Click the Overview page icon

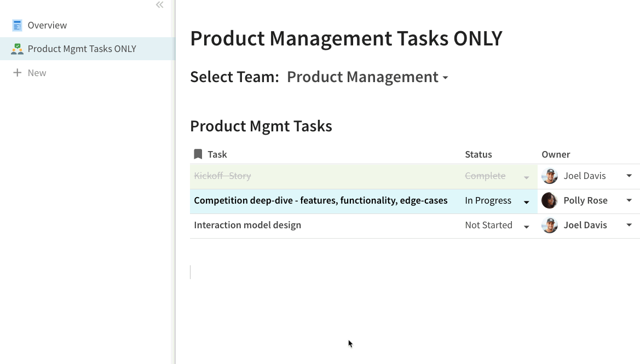[17, 25]
